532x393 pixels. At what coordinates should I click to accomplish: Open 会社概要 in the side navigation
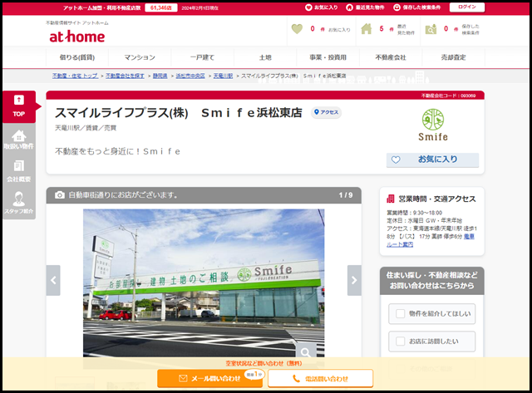pos(19,172)
